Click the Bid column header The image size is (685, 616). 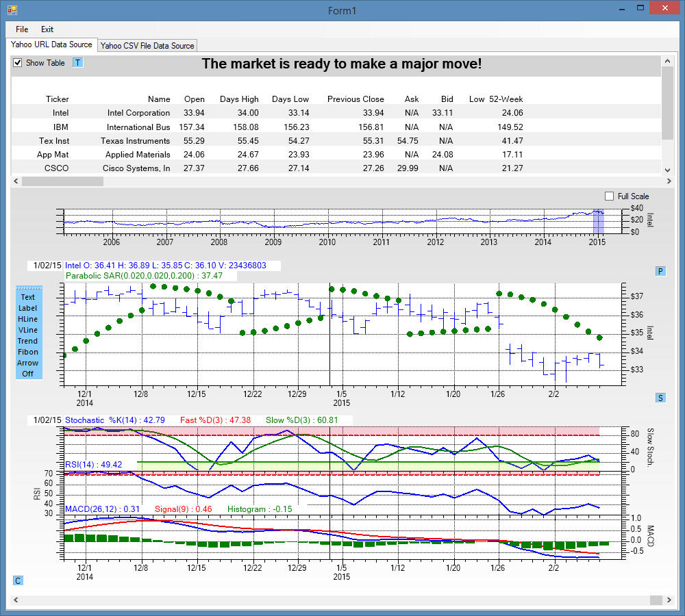point(447,99)
